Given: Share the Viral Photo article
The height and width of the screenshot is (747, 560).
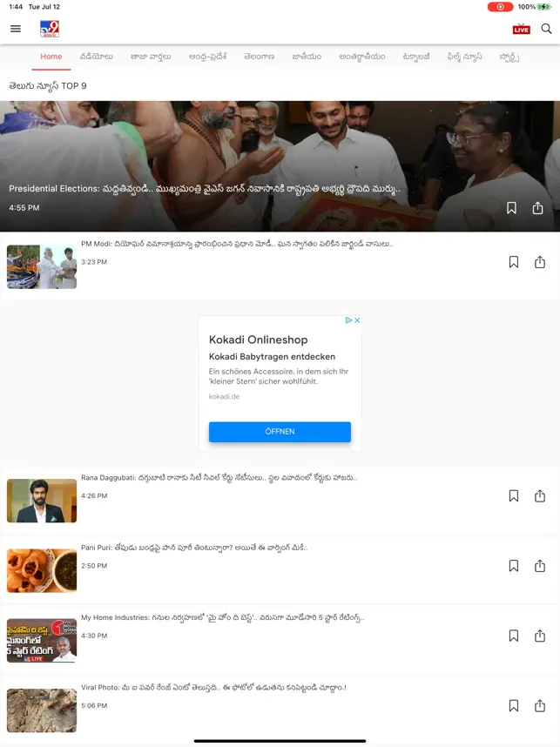Looking at the screenshot, I should [540, 705].
